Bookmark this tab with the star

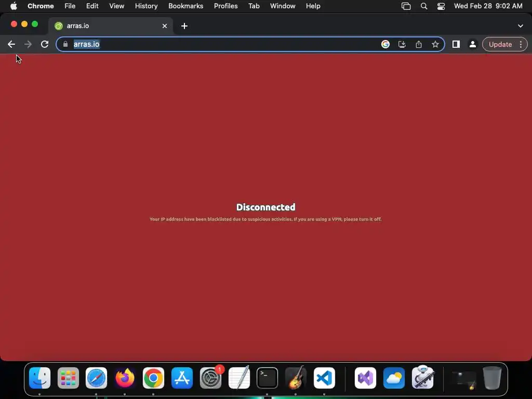click(435, 45)
